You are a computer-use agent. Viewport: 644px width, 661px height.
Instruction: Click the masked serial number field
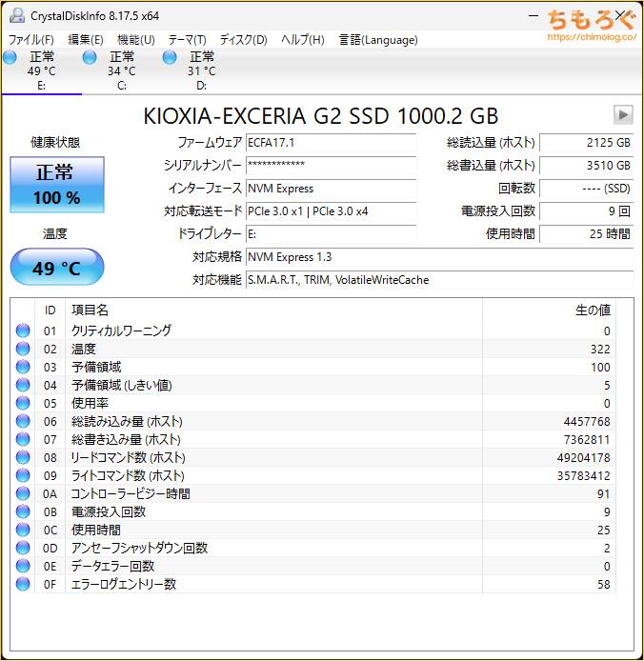click(x=332, y=166)
